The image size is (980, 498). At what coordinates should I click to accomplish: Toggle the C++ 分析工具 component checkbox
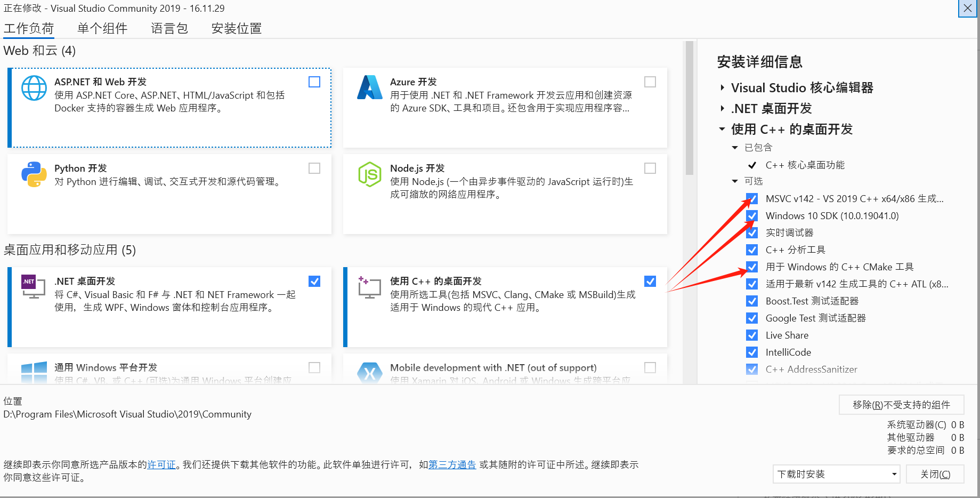[752, 250]
